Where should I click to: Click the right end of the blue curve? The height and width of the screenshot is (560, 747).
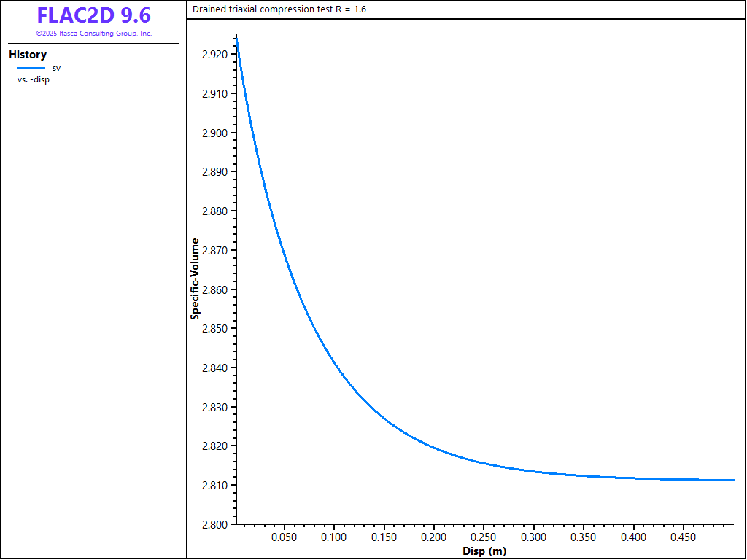click(733, 480)
